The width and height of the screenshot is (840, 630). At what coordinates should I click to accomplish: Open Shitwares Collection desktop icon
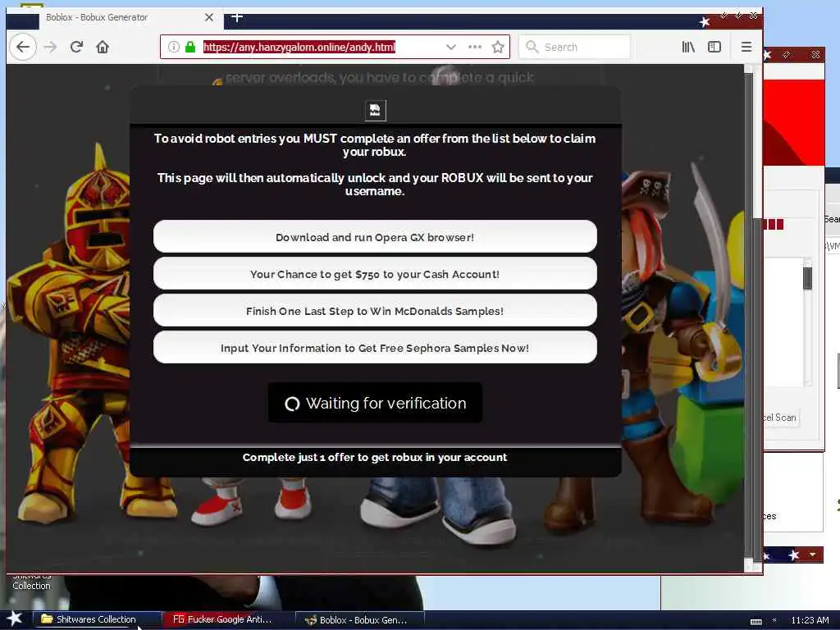tap(32, 582)
